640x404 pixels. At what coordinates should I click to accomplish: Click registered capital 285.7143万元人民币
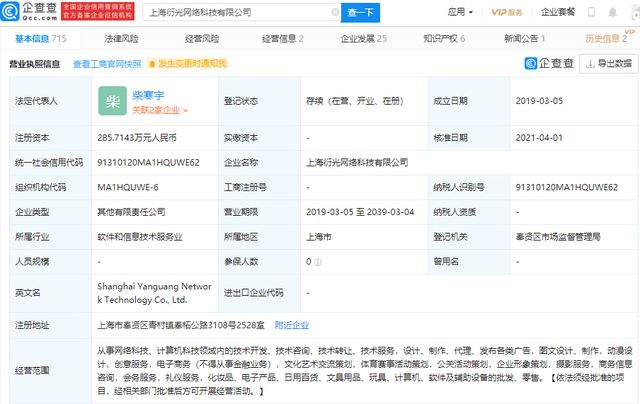click(137, 138)
